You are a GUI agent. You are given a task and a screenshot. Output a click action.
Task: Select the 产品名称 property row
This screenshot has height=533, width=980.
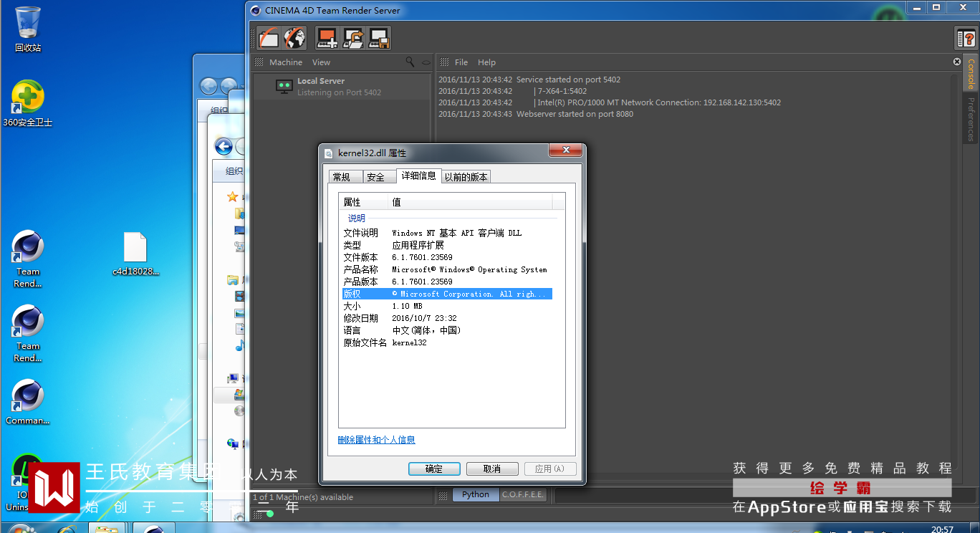(x=447, y=269)
